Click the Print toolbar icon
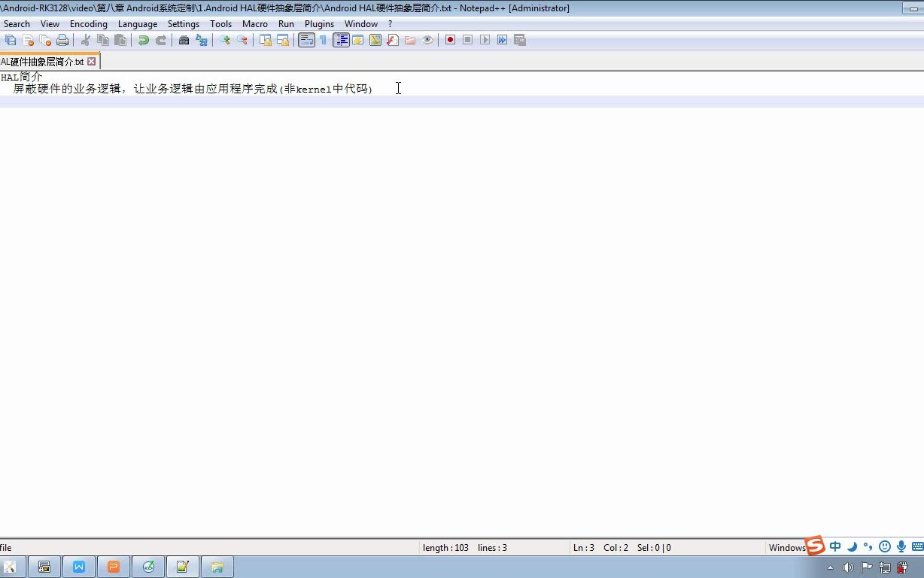Screen dimensions: 924x578 click(62, 40)
